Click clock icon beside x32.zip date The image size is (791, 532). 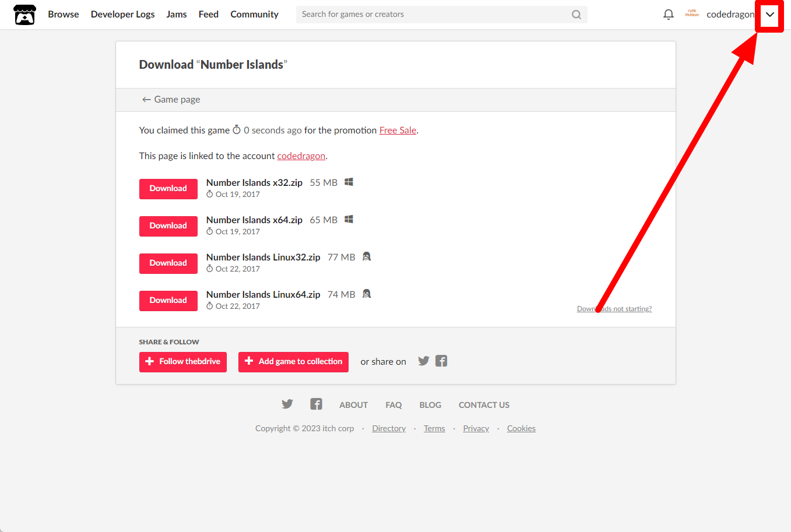[x=210, y=194]
